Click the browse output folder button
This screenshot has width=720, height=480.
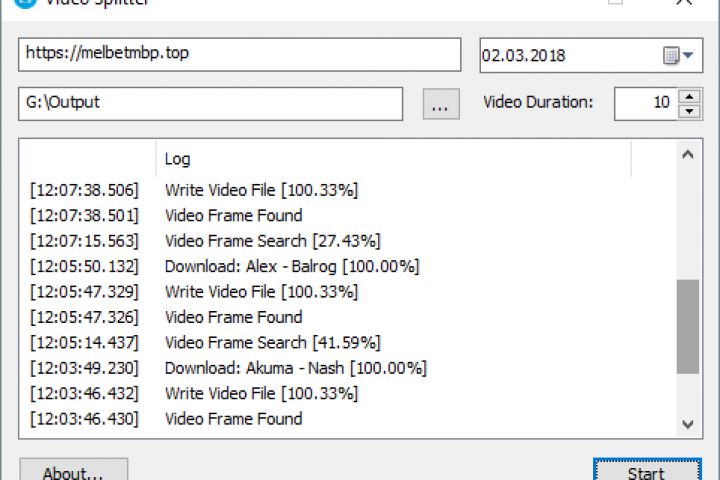(x=441, y=103)
